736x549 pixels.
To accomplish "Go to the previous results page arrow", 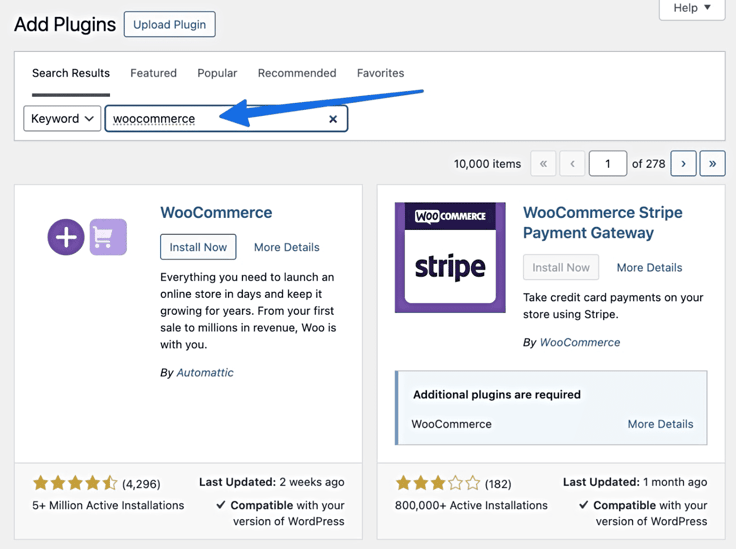I will 572,164.
